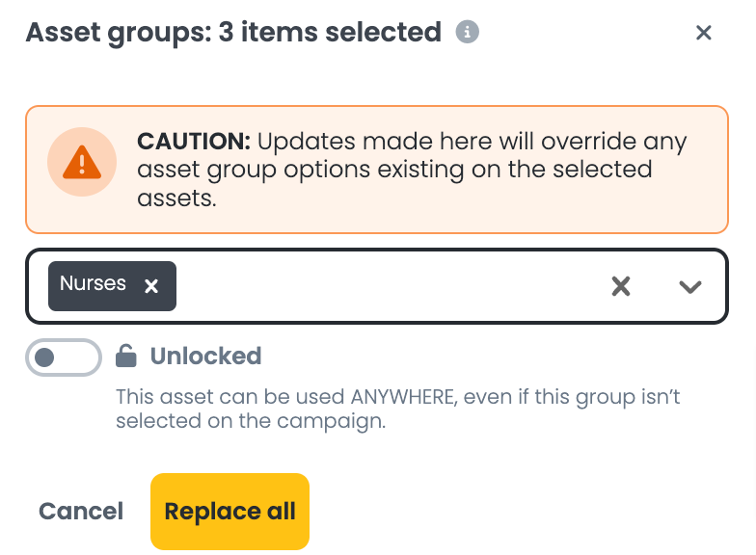Click the Replace all button
The width and height of the screenshot is (756, 555).
click(x=229, y=511)
